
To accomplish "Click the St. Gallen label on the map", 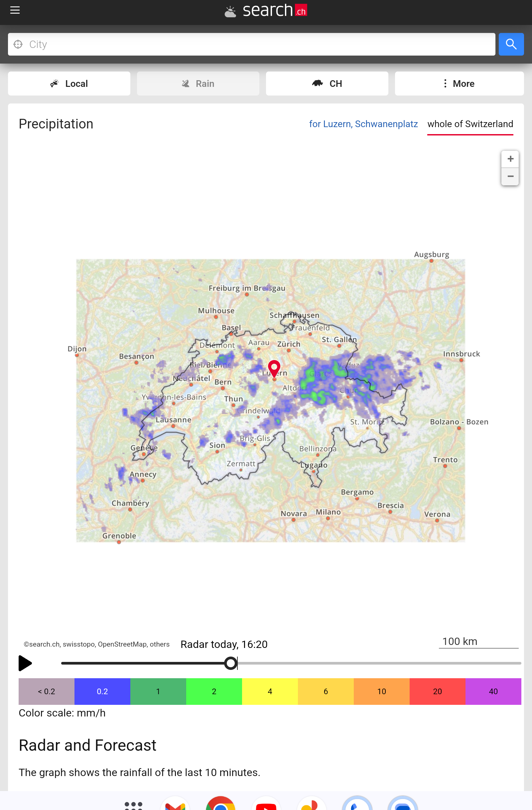I will [339, 339].
